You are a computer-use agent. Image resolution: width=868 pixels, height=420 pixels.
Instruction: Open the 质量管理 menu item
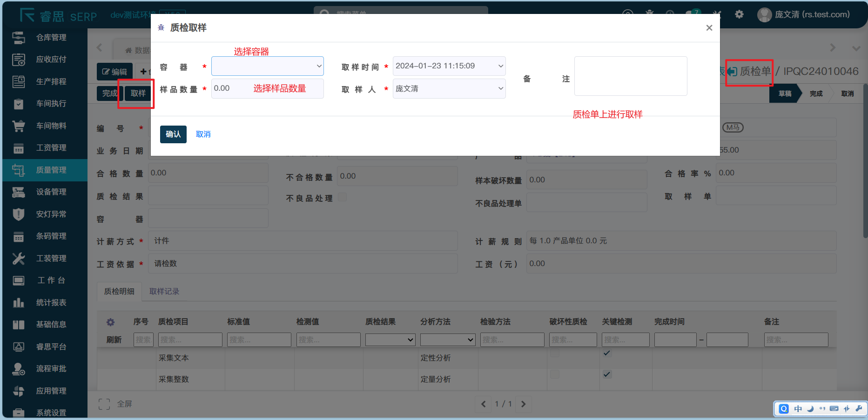coord(51,170)
